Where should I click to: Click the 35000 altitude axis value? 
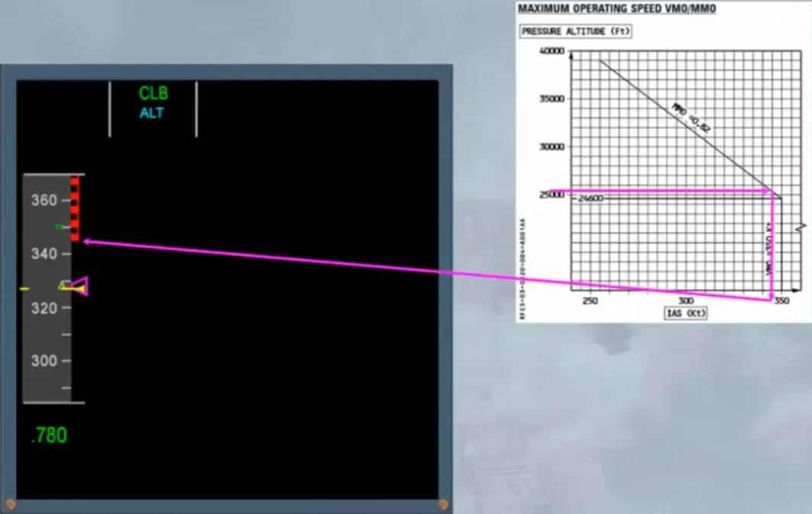(x=552, y=99)
